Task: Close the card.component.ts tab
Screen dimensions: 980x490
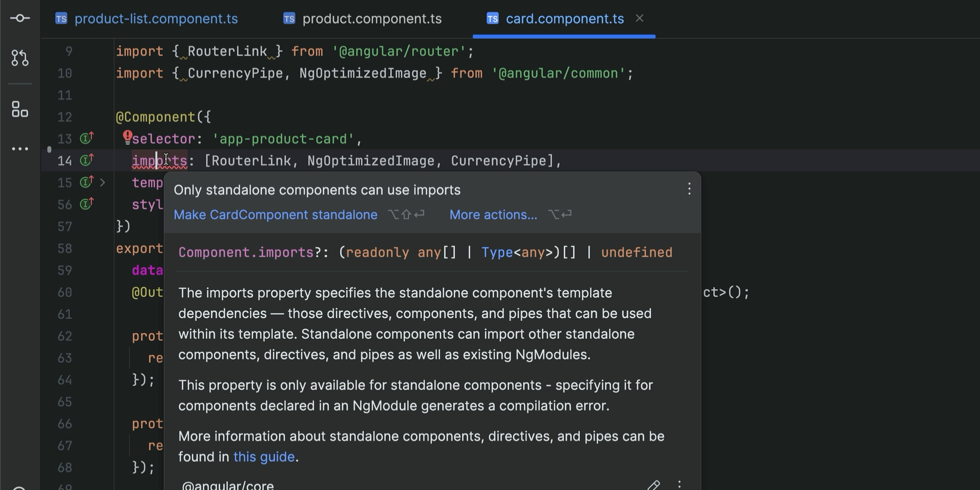Action: pos(640,19)
